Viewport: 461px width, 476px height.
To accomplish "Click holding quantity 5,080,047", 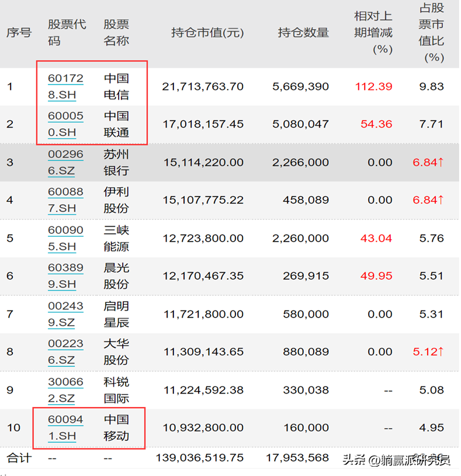I will [300, 124].
